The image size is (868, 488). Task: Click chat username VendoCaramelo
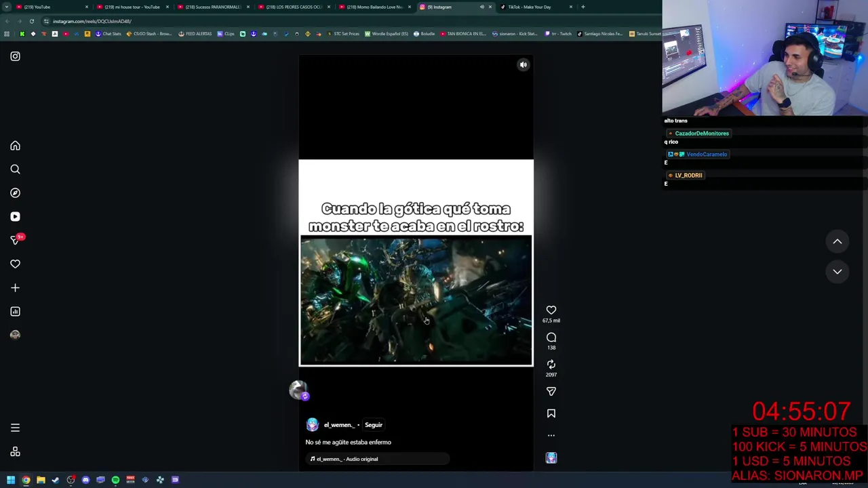click(707, 155)
